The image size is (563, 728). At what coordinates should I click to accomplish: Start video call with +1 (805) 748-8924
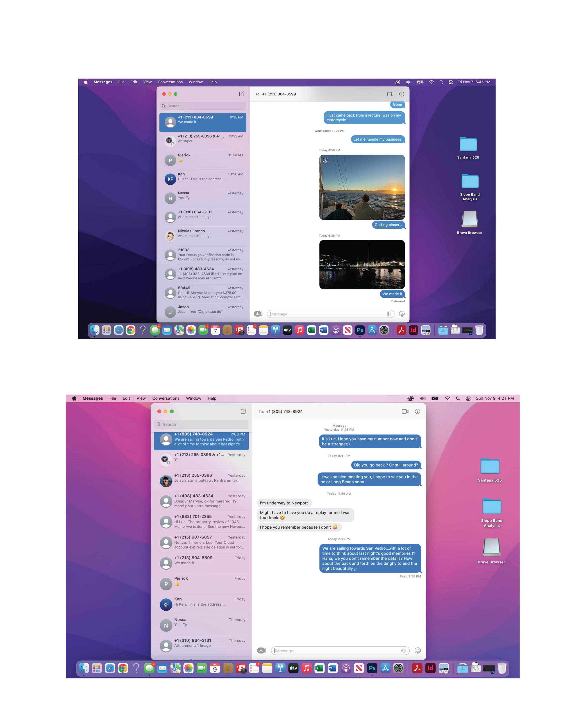(x=405, y=411)
